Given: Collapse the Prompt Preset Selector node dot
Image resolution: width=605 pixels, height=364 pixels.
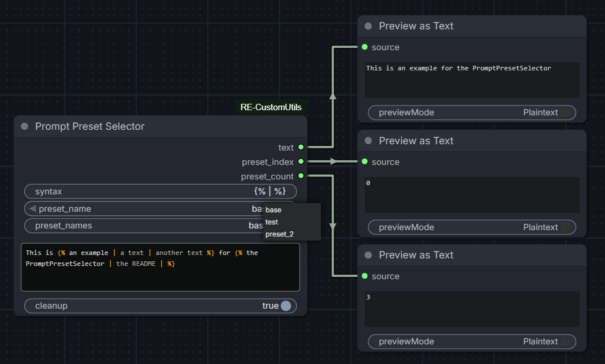Looking at the screenshot, I should pyautogui.click(x=24, y=126).
